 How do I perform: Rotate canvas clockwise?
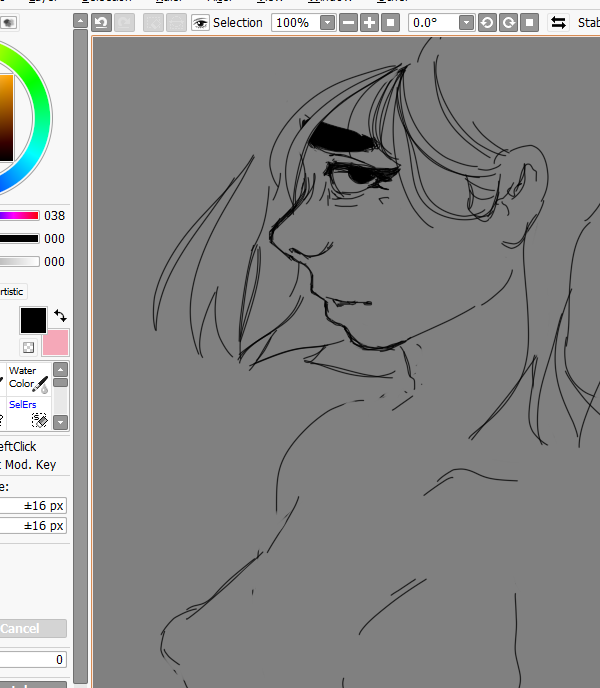coord(508,22)
